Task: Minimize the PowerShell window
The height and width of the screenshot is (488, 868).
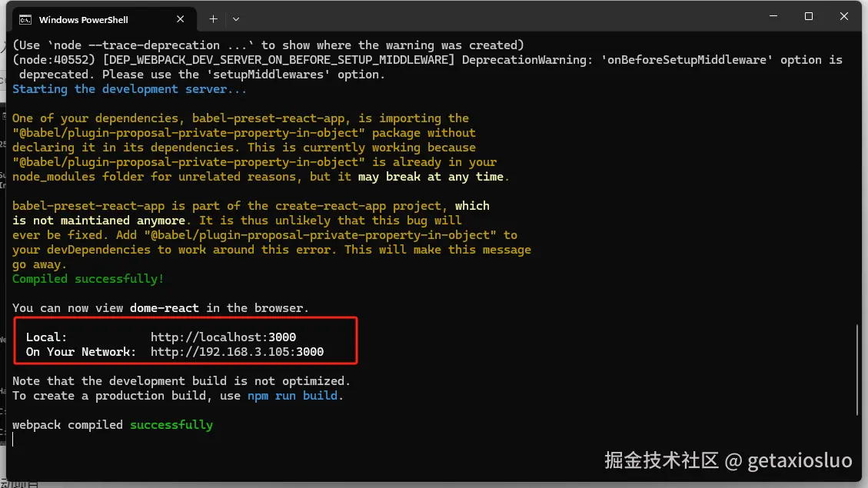Action: [x=773, y=16]
